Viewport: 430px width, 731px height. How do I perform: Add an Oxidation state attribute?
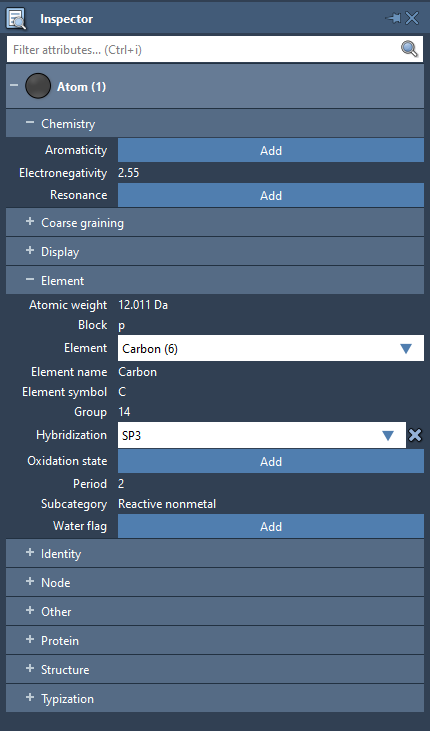click(270, 461)
